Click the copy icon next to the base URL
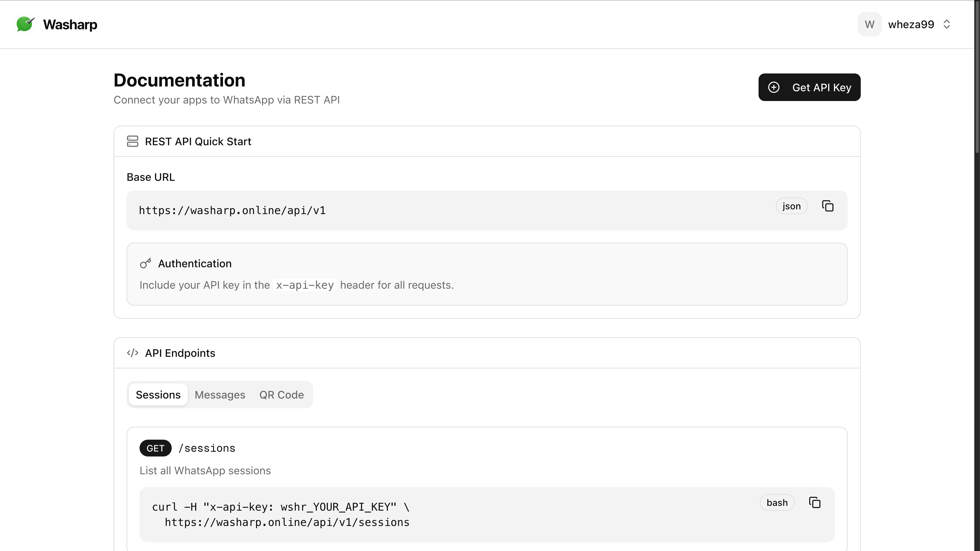Screen dimensions: 980x551 828,206
